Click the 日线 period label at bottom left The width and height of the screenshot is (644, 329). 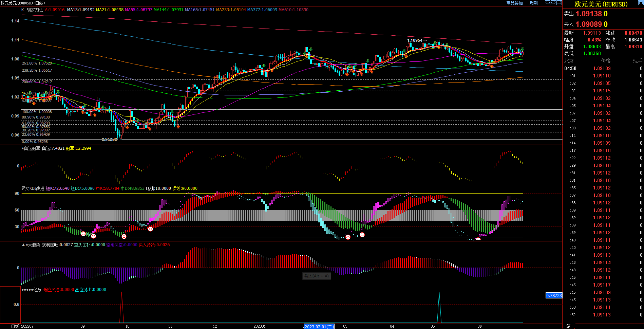click(x=15, y=326)
